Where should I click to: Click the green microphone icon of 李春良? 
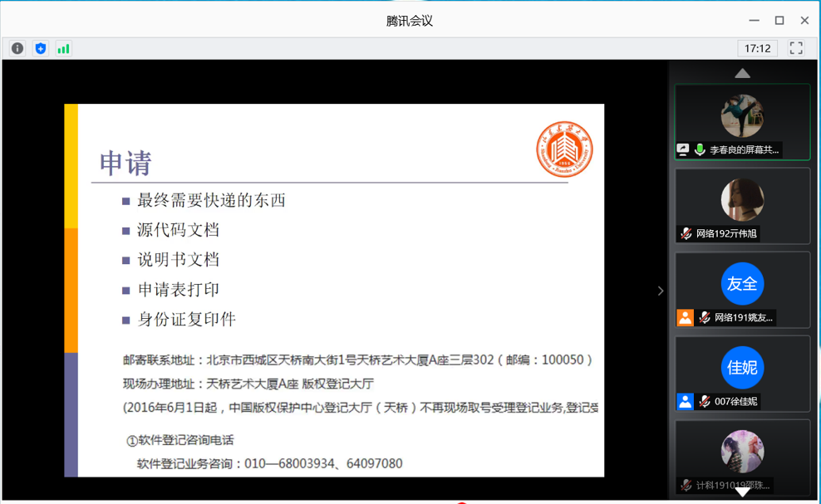(700, 149)
